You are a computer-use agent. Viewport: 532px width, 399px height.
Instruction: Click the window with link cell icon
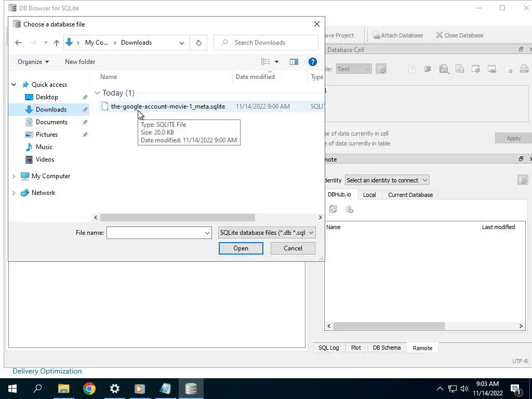(x=491, y=69)
